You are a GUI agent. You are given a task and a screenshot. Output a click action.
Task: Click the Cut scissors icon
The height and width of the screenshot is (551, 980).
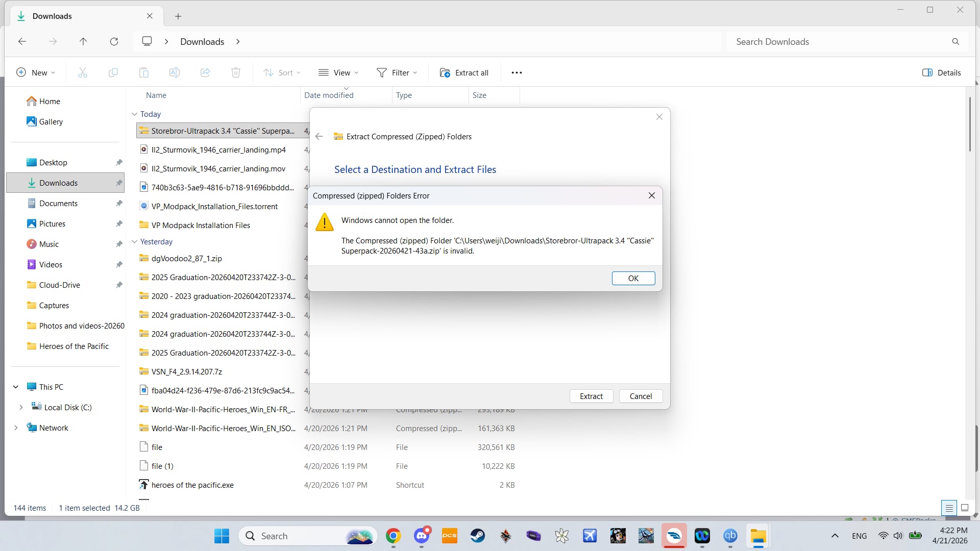82,72
